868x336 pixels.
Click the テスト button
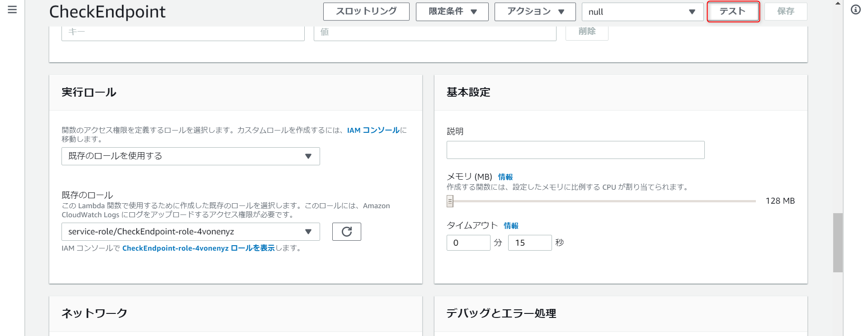click(x=733, y=11)
